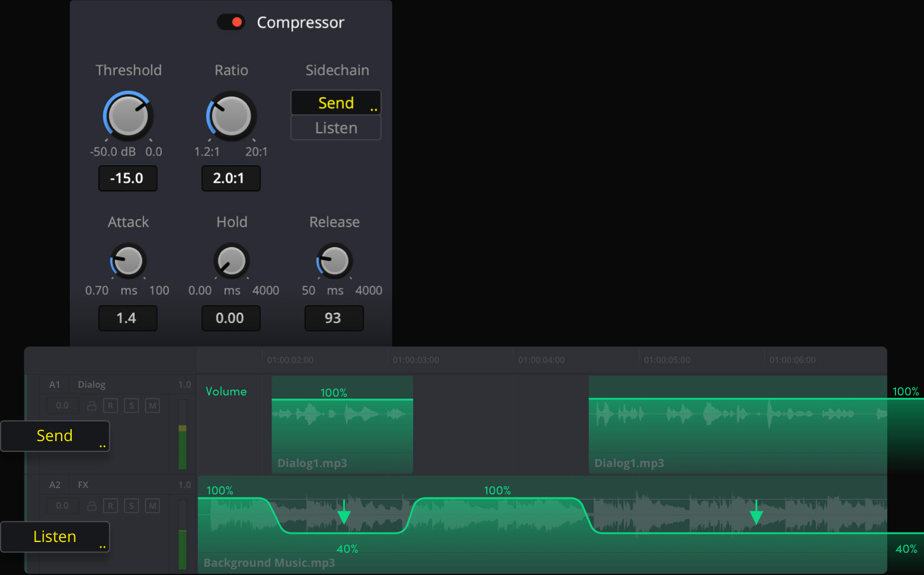The width and height of the screenshot is (924, 575).
Task: Solo (S) track A1 Dialog
Action: click(131, 406)
